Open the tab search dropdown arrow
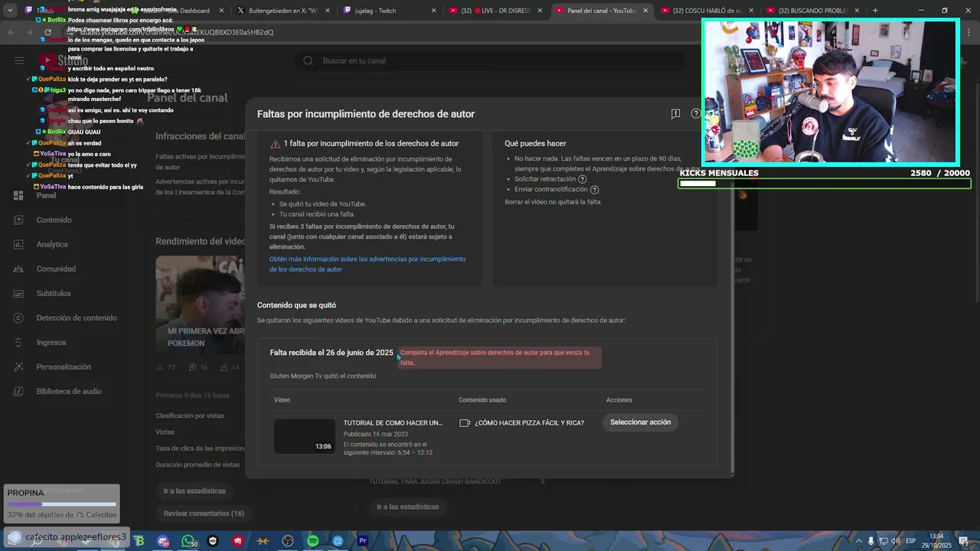Viewport: 980px width, 551px height. pyautogui.click(x=10, y=11)
